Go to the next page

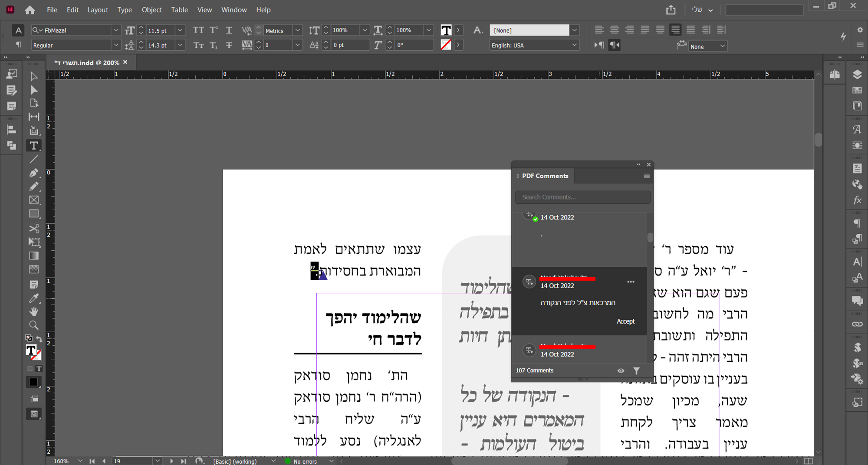click(171, 461)
